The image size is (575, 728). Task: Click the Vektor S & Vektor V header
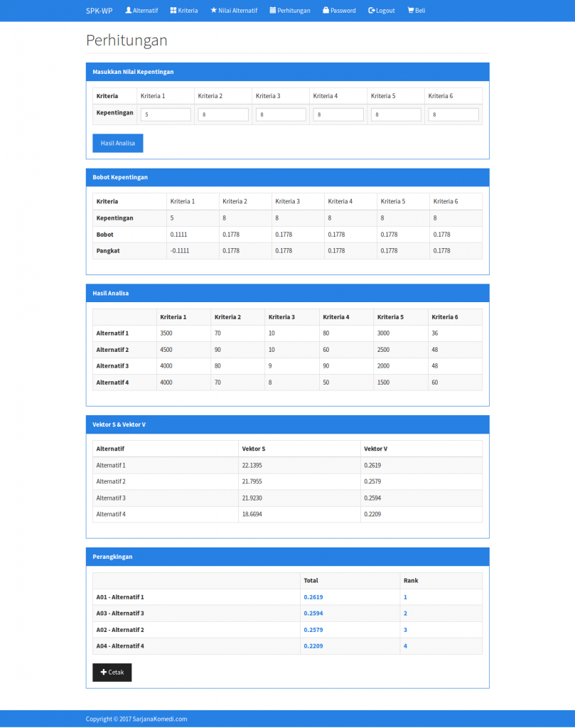tap(288, 425)
